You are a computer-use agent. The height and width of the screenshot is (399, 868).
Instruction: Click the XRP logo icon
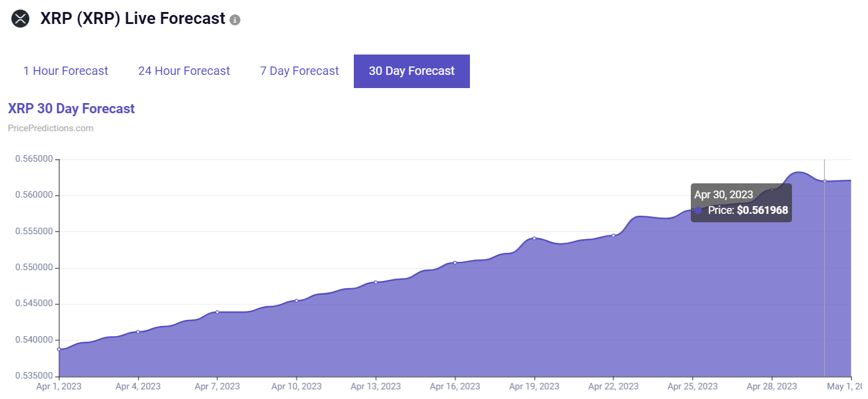tap(20, 19)
